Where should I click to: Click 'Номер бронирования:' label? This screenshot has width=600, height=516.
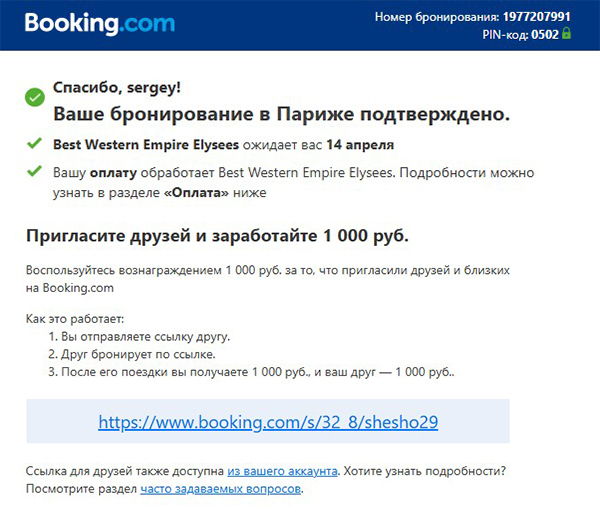click(x=437, y=17)
